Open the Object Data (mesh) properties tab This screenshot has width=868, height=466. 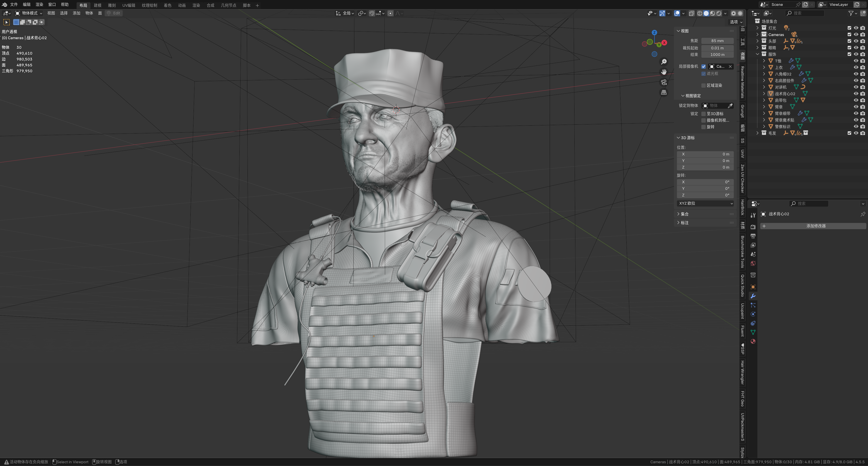point(753,332)
